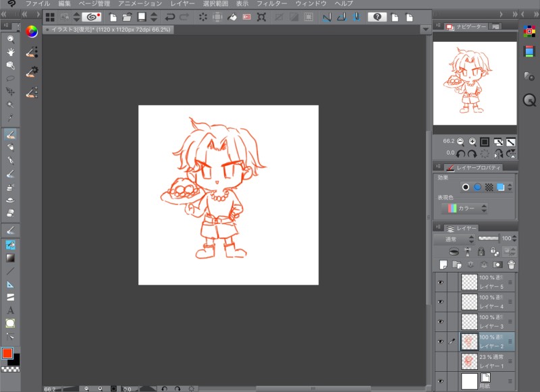Image resolution: width=540 pixels, height=392 pixels.
Task: Adjust layer opacity 100 stepper
Action: click(514, 238)
